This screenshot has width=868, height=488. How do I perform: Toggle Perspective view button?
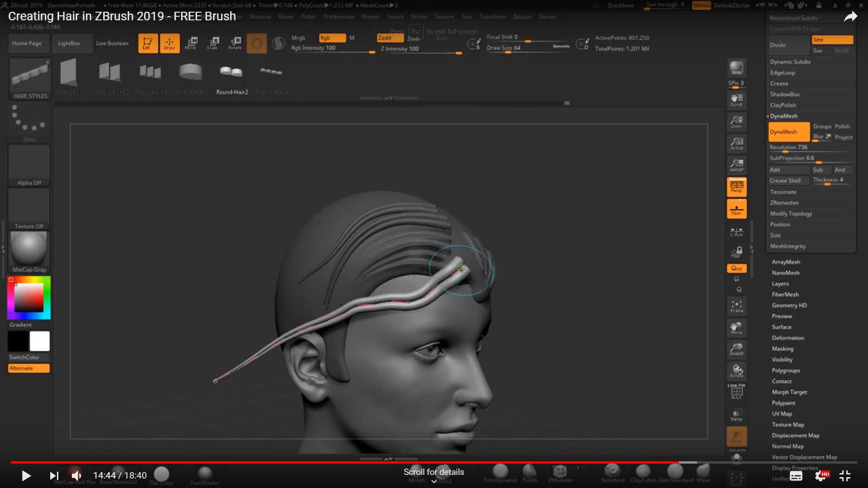click(x=736, y=187)
